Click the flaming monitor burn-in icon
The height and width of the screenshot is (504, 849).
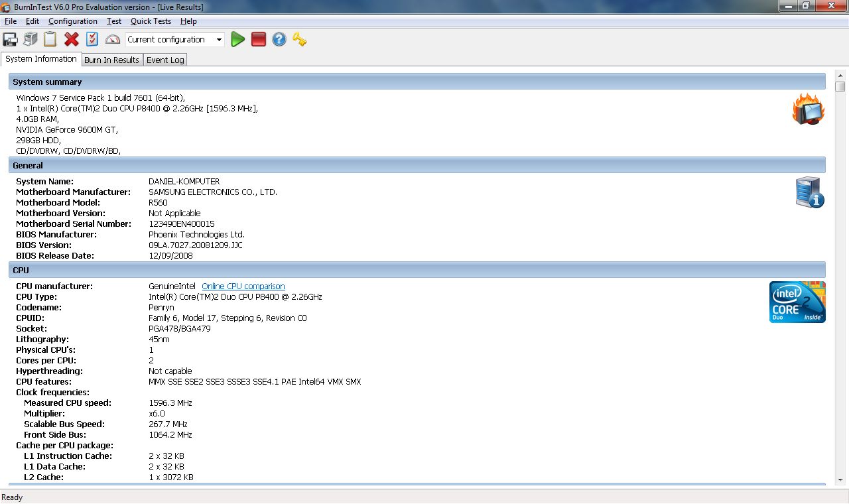[808, 109]
